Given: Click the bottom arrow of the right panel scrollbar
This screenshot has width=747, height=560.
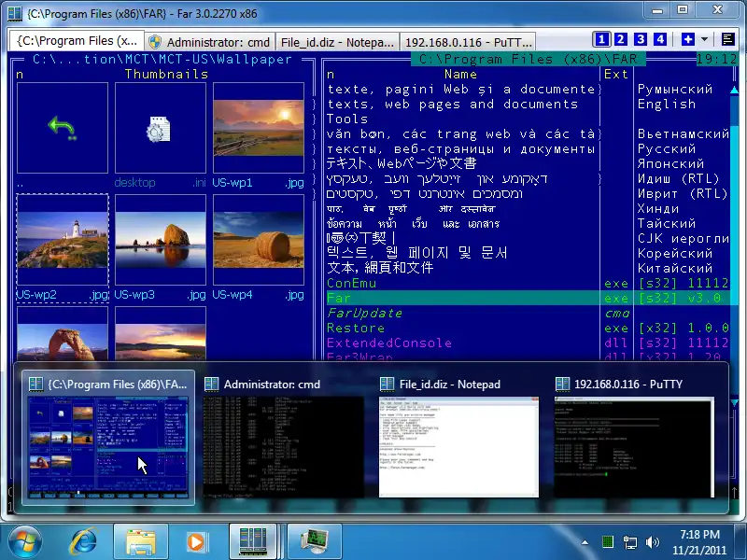Looking at the screenshot, I should point(734,403).
